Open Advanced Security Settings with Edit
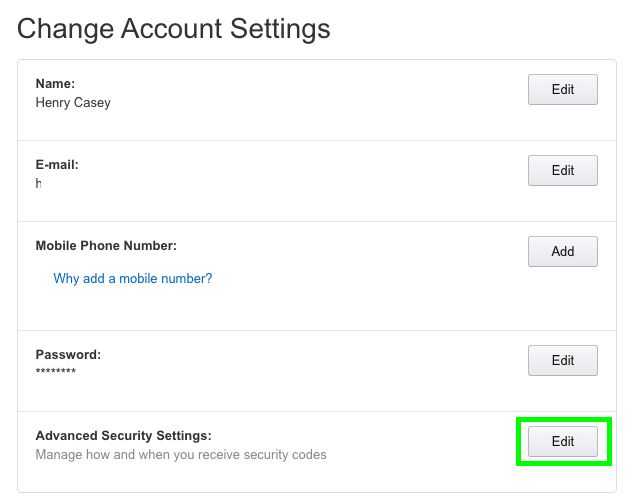Image resolution: width=634 pixels, height=495 pixels. [562, 441]
